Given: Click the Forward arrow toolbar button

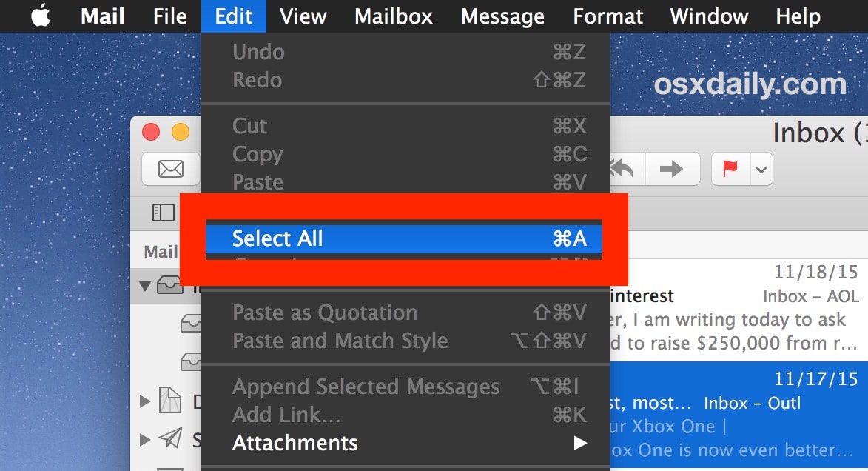Looking at the screenshot, I should [x=671, y=169].
